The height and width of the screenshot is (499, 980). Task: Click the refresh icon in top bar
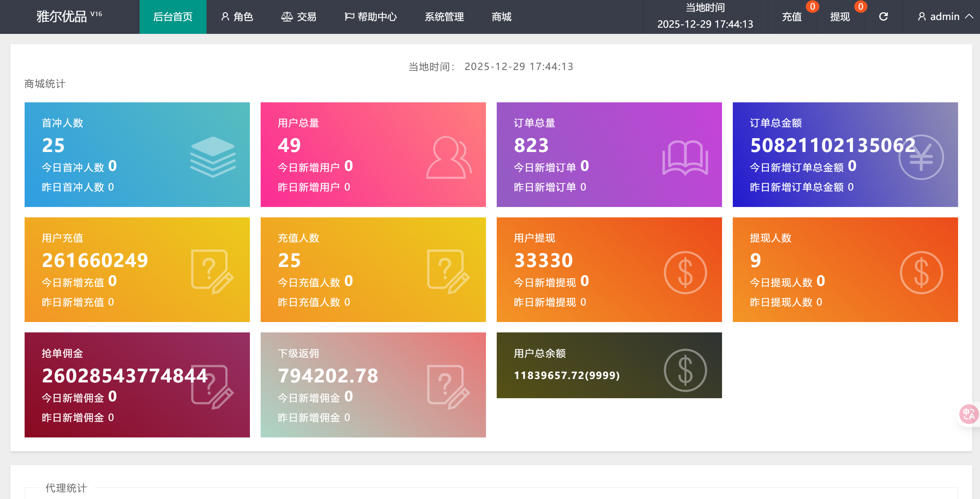883,17
